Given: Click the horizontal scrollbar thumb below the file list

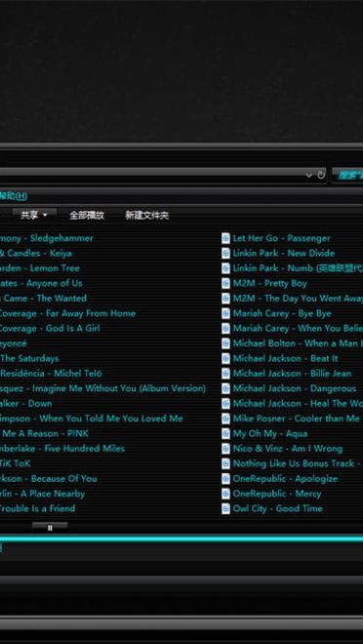Looking at the screenshot, I should pyautogui.click(x=50, y=527).
